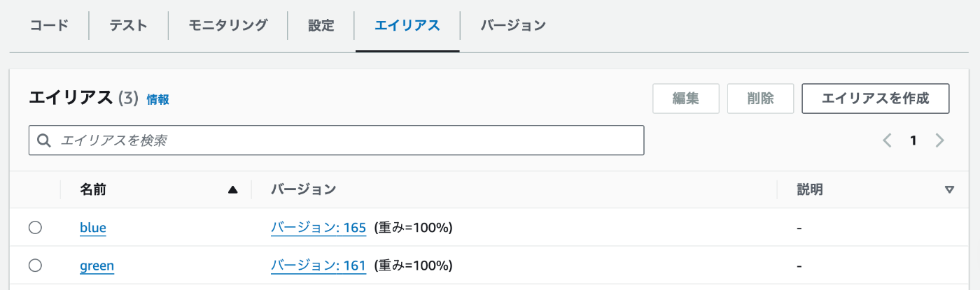Open the コード tab

[49, 26]
